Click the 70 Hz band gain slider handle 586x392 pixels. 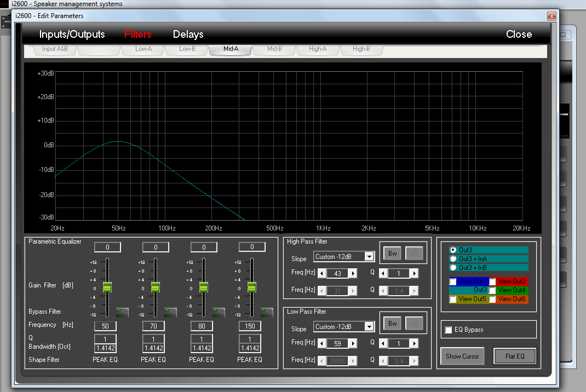156,287
